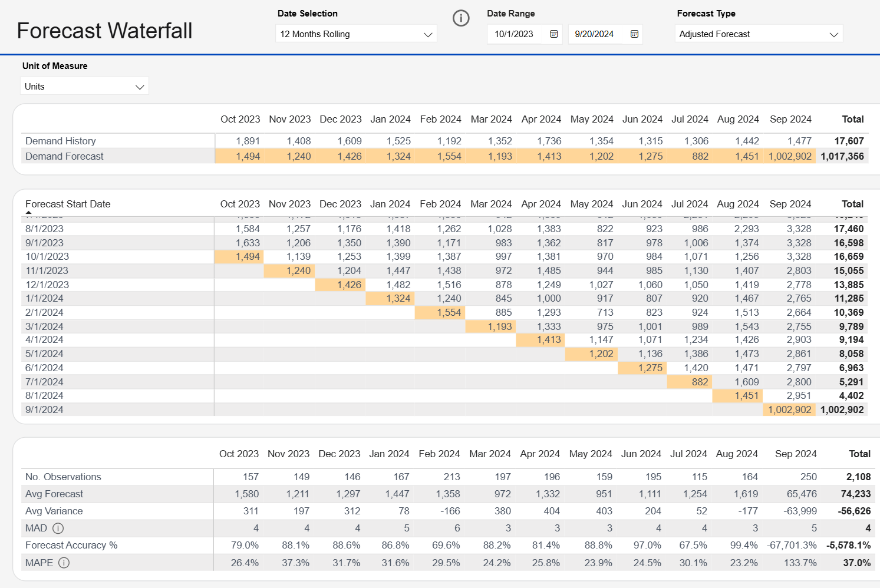Click the 17,460 total for 8/1/2023

849,229
